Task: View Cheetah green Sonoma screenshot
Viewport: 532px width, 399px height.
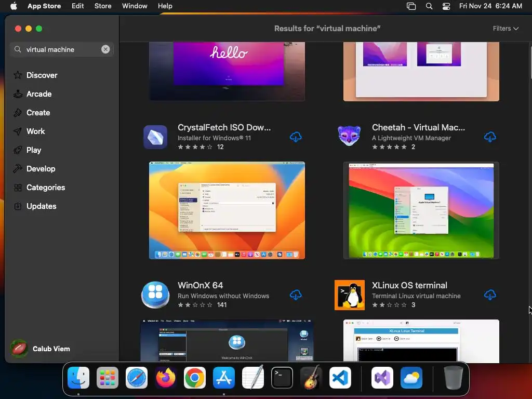Action: (x=421, y=210)
